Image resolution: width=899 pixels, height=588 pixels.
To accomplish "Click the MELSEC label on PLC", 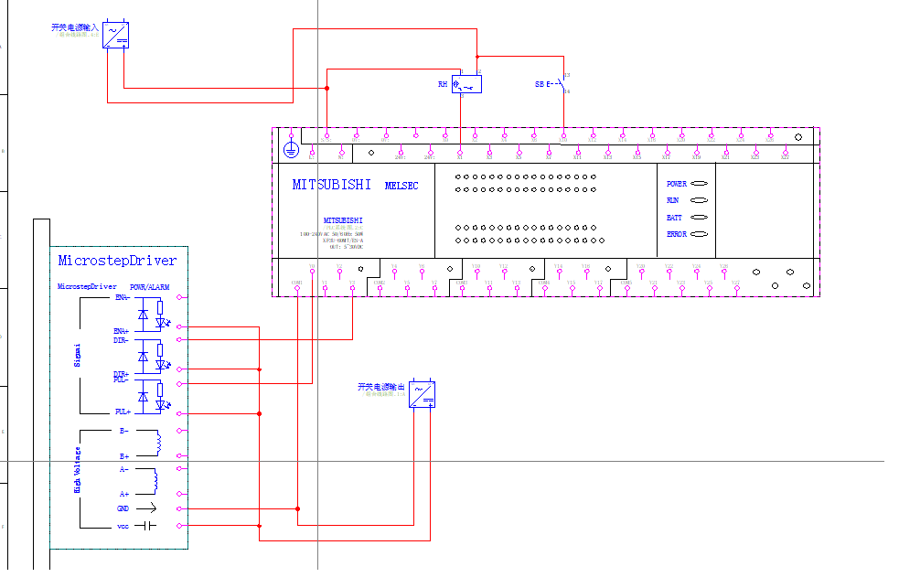I will [x=401, y=186].
